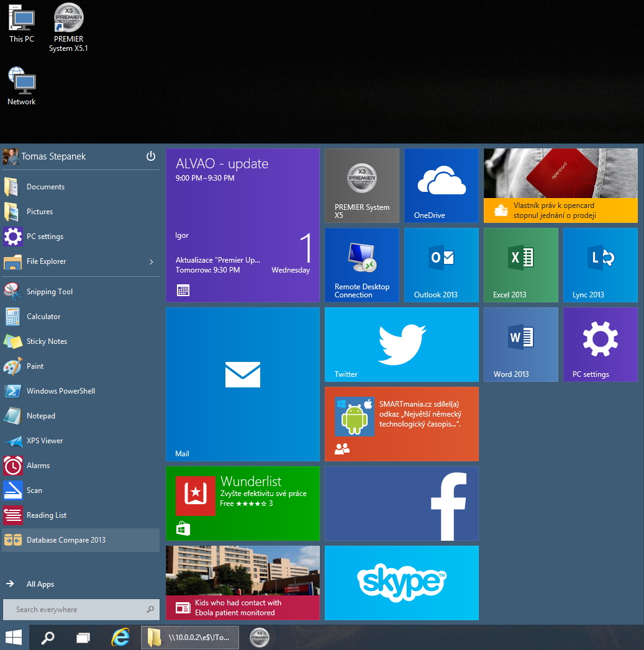Expand the File Explorer jump list arrow

152,261
